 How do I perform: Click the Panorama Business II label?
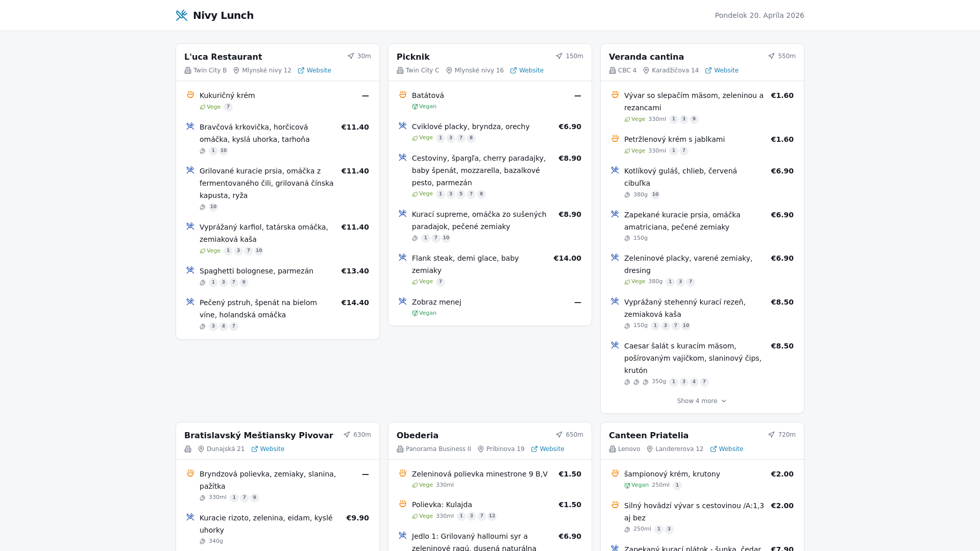pos(438,449)
